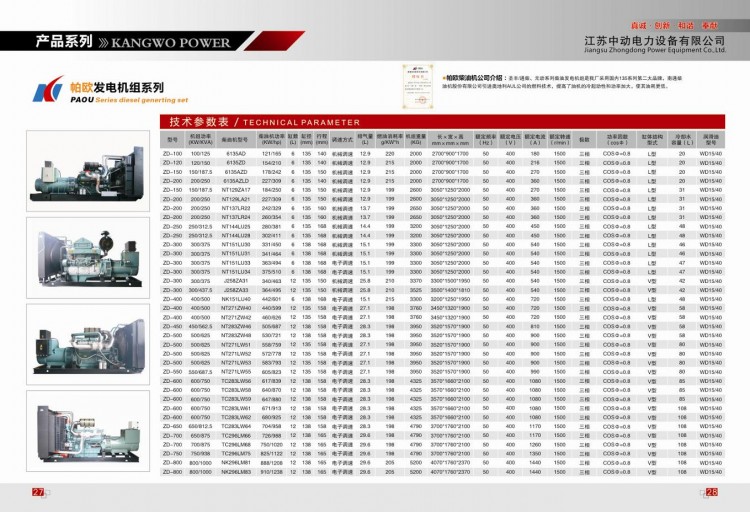750x512 pixels.
Task: Click the engine model cell NT137LR22
Action: point(236,208)
